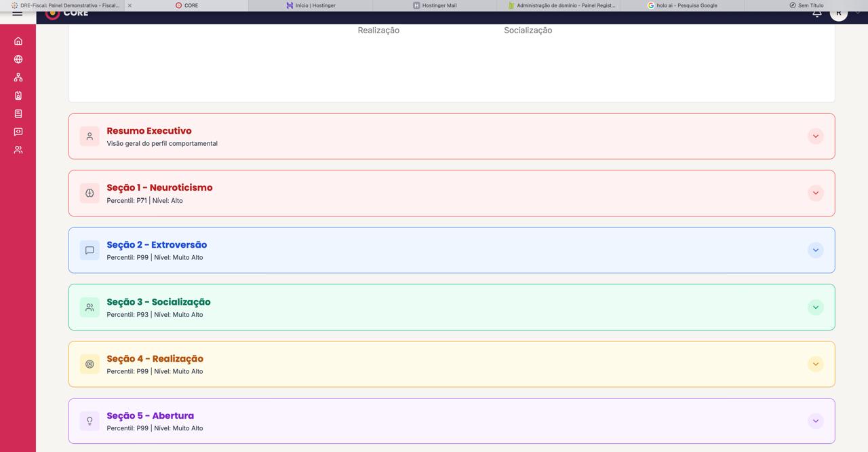This screenshot has height=452, width=868.
Task: Expand Seção 2 - Extroversão chevron
Action: 815,250
